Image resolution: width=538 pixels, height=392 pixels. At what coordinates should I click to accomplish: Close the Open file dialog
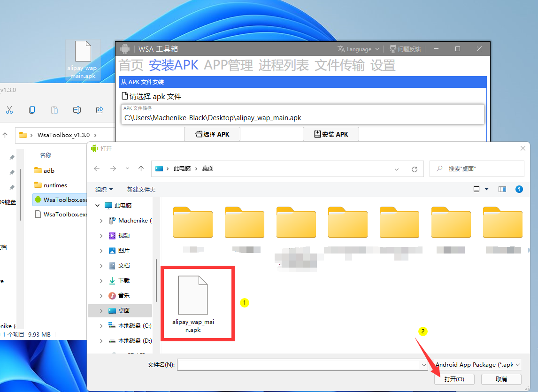tap(523, 148)
